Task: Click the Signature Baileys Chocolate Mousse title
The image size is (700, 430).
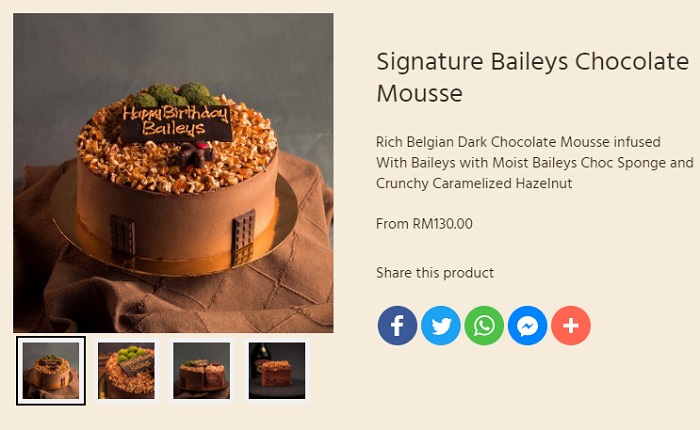Action: pos(533,77)
